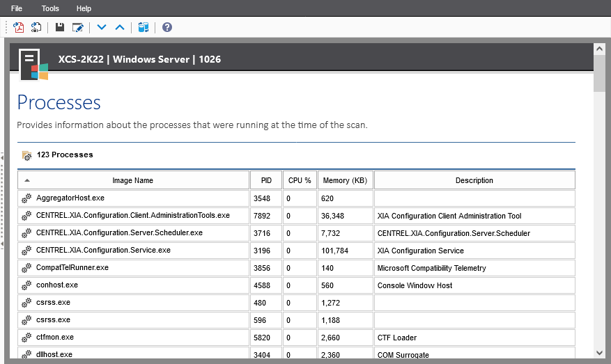Viewport: 611px width, 364px height.
Task: Click the XIA Configuration Service description
Action: pos(420,251)
